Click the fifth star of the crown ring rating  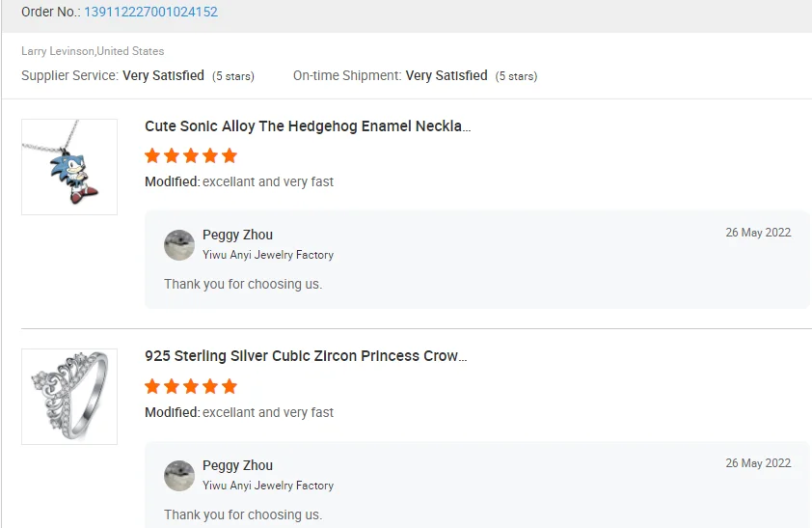(x=230, y=386)
